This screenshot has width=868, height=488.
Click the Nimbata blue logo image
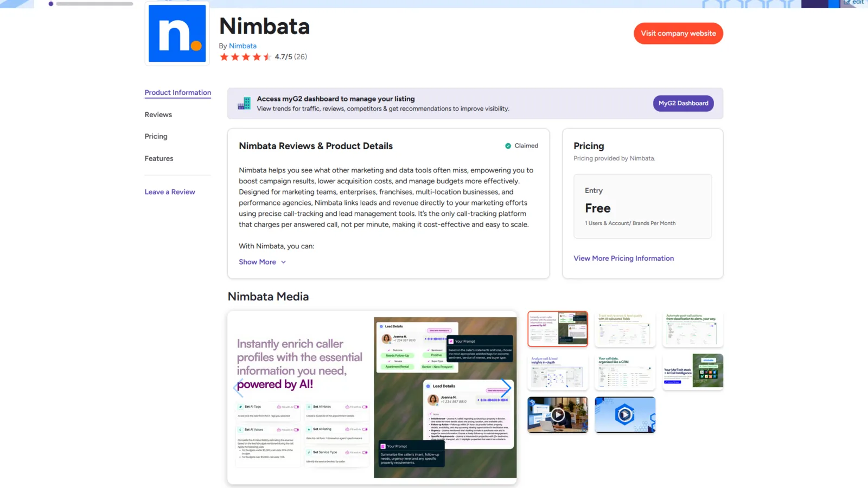pos(177,33)
